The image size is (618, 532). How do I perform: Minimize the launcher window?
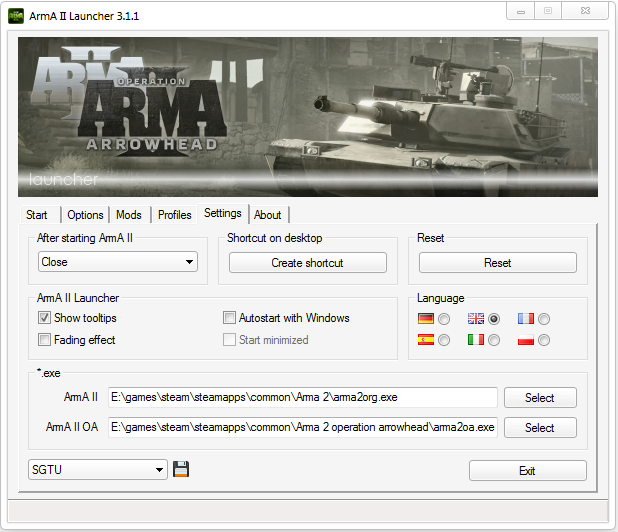click(x=521, y=11)
